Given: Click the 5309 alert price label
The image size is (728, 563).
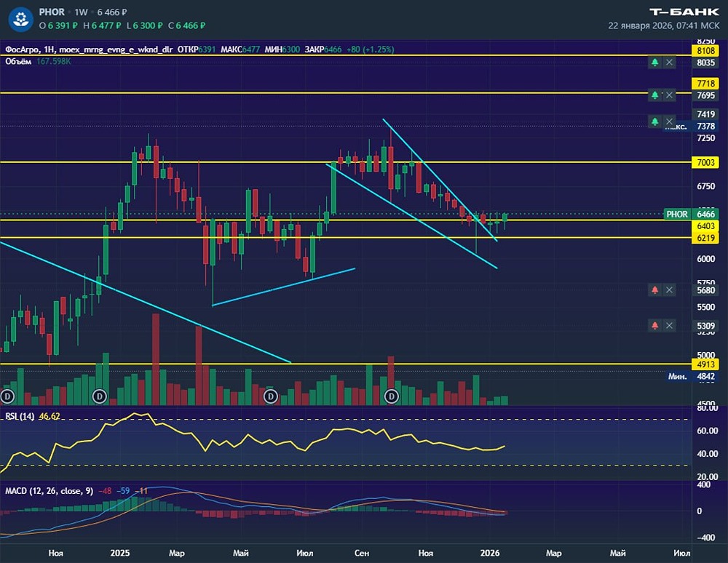Looking at the screenshot, I should [705, 326].
